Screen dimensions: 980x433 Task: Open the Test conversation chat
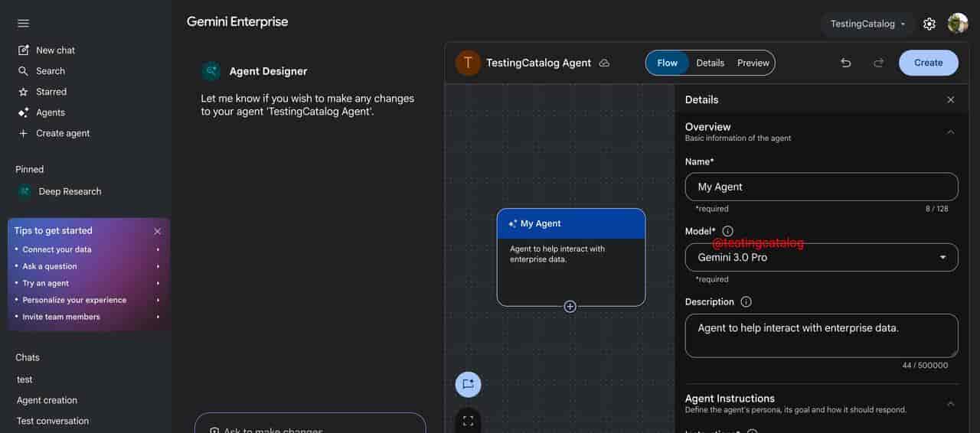(53, 421)
